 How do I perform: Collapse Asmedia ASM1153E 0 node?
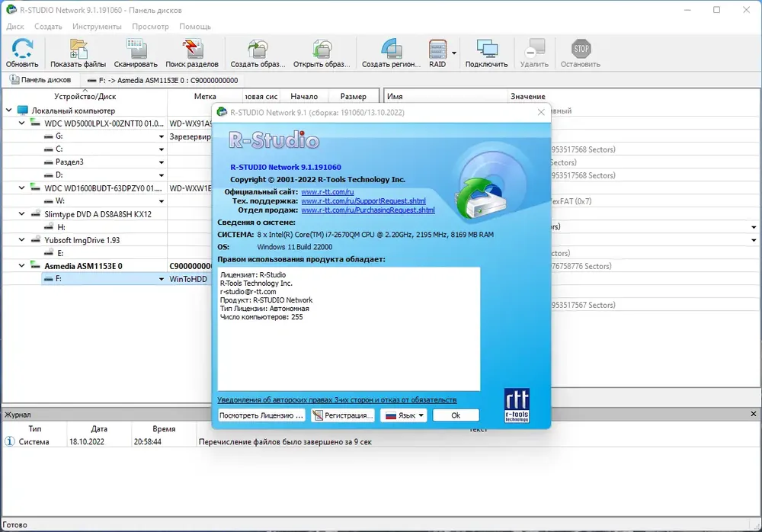coord(21,265)
